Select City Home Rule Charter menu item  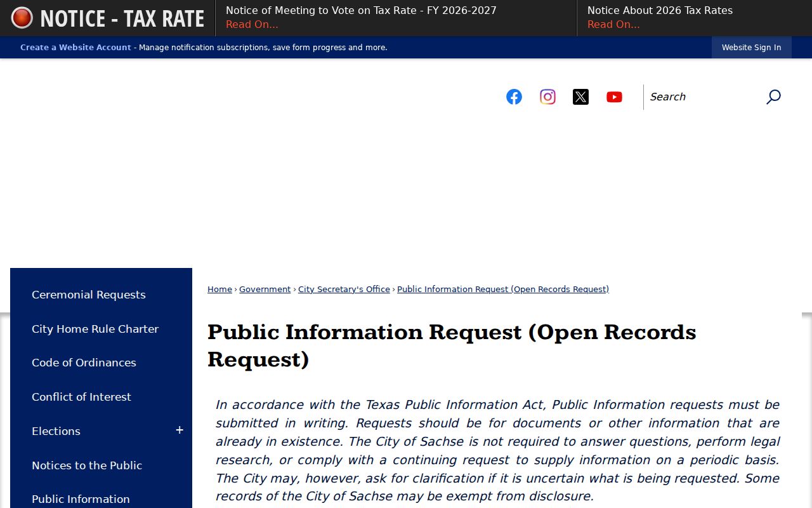95,329
